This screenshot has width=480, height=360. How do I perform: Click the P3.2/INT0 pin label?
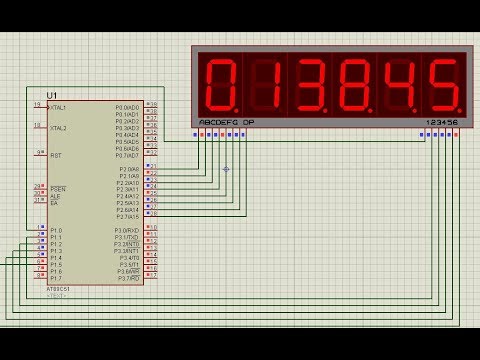tap(127, 244)
